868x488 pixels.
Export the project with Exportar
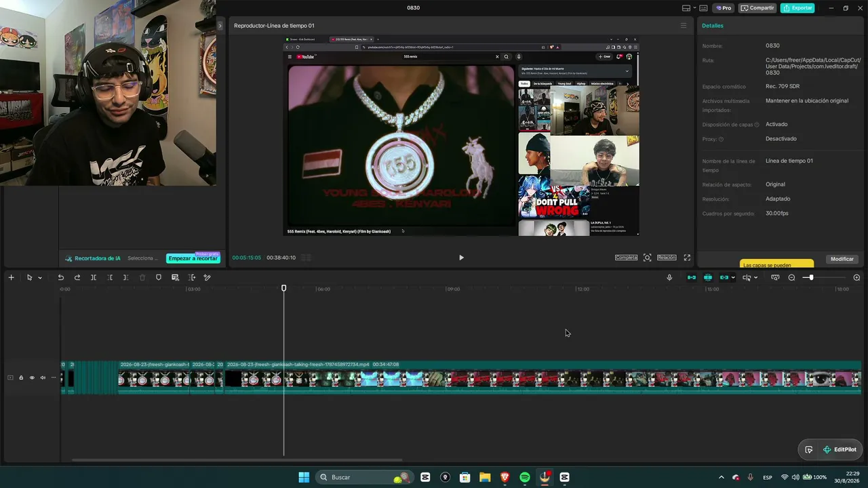tap(797, 8)
